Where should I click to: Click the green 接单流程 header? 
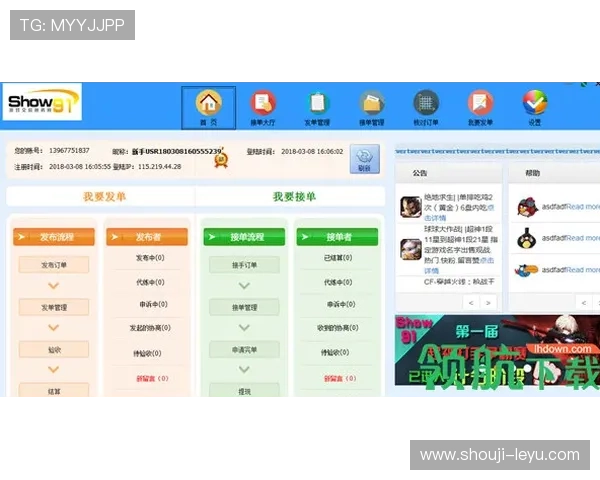click(x=244, y=237)
